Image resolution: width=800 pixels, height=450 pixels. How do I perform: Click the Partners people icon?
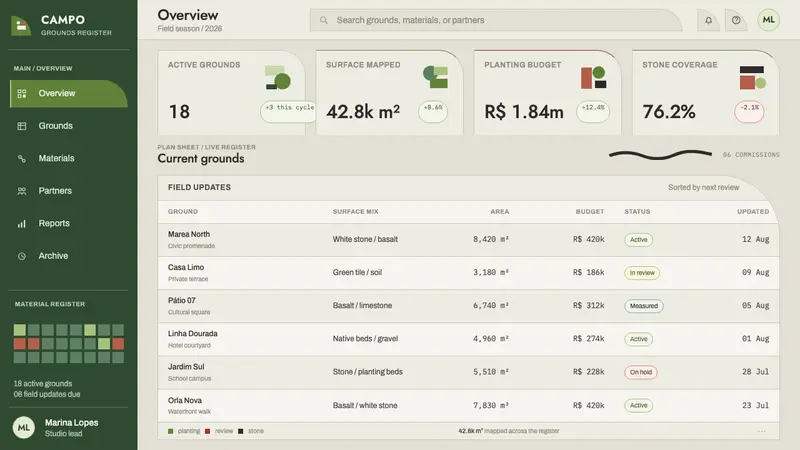(x=21, y=191)
